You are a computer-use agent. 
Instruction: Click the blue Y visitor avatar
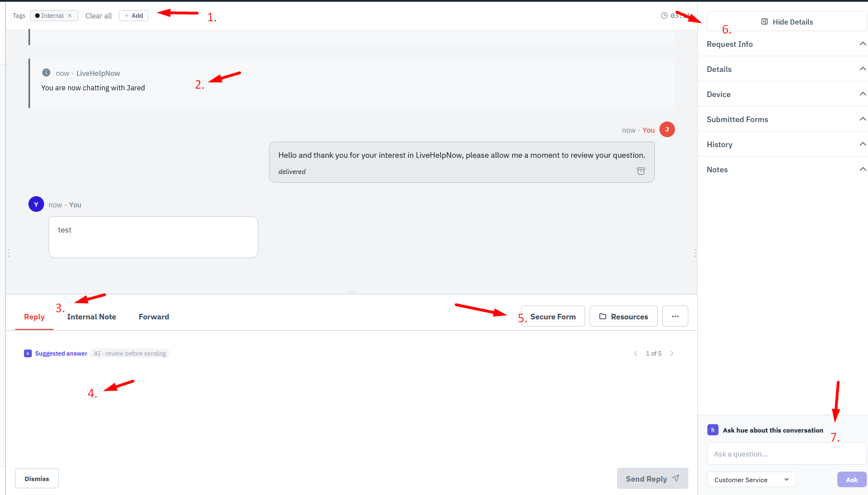tap(36, 204)
